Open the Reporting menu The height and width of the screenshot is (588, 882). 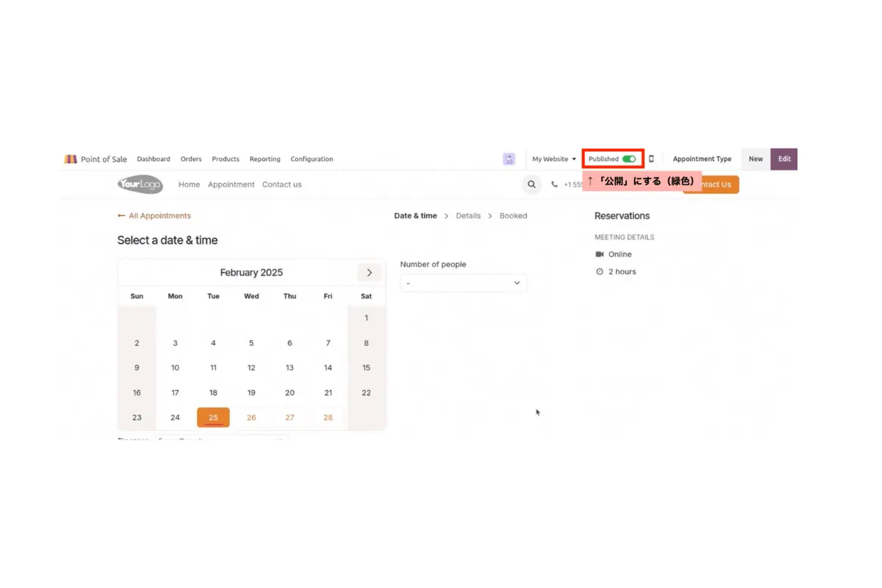[x=265, y=159]
